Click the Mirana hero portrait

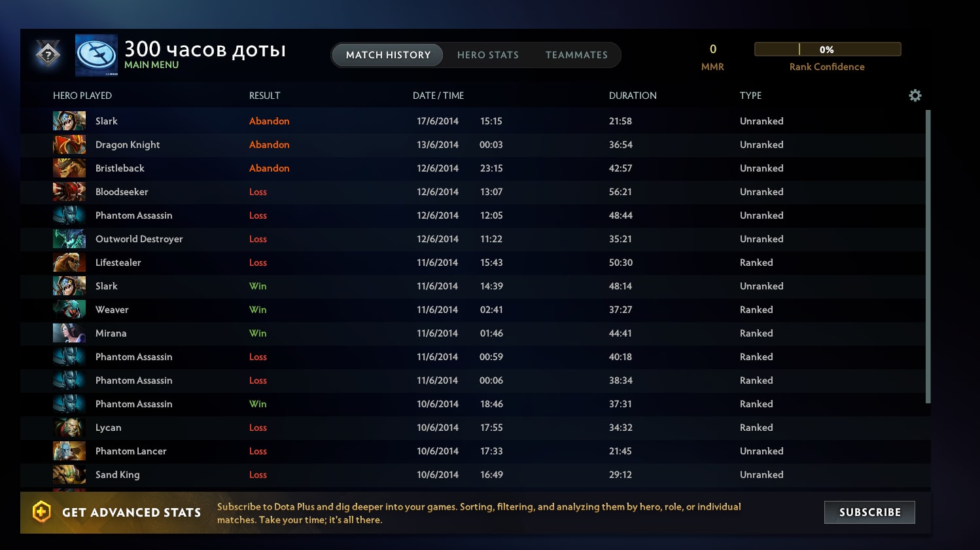pyautogui.click(x=69, y=333)
